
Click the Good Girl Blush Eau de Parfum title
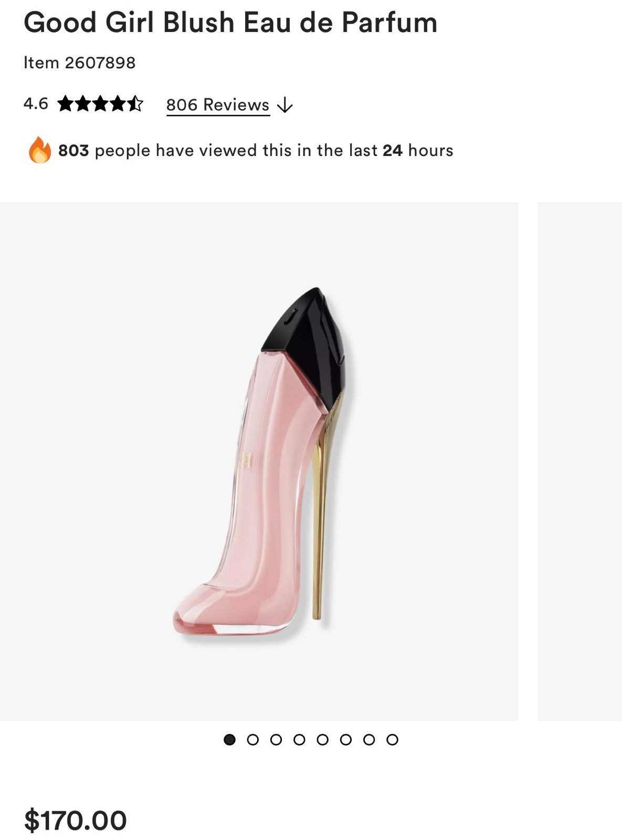230,23
